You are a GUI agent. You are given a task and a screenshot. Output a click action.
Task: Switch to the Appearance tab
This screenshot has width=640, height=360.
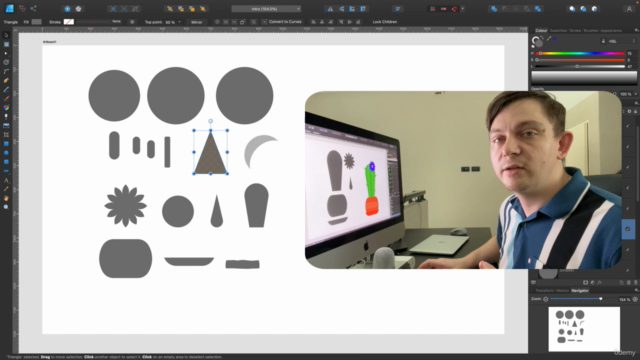pos(611,30)
